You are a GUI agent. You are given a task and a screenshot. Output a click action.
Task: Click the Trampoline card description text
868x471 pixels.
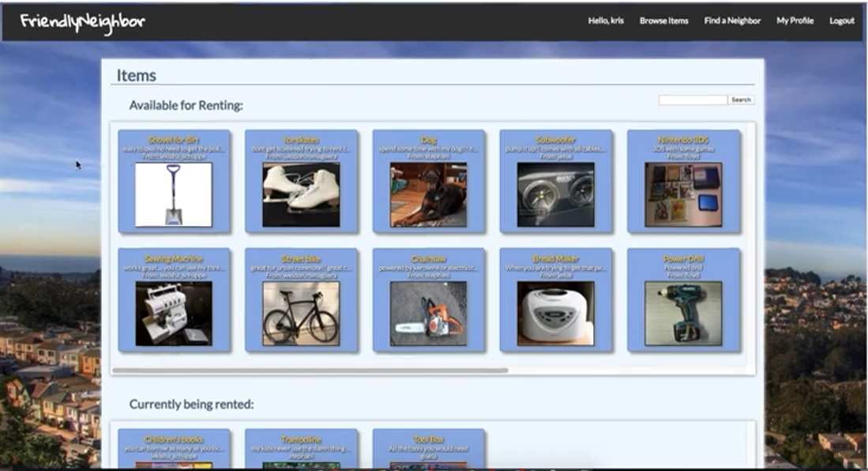[x=301, y=449]
